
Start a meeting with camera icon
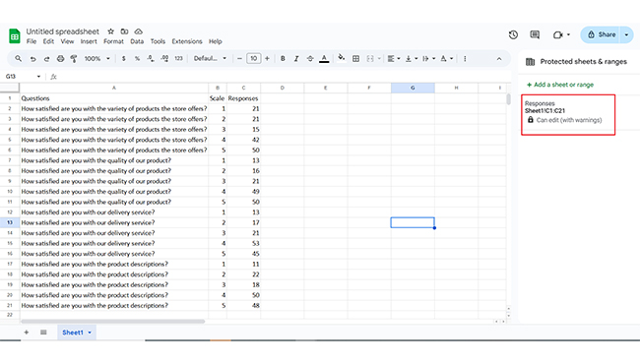[558, 35]
